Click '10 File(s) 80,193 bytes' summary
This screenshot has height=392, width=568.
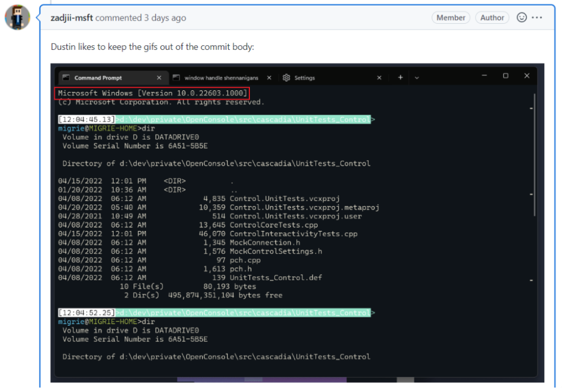(187, 286)
